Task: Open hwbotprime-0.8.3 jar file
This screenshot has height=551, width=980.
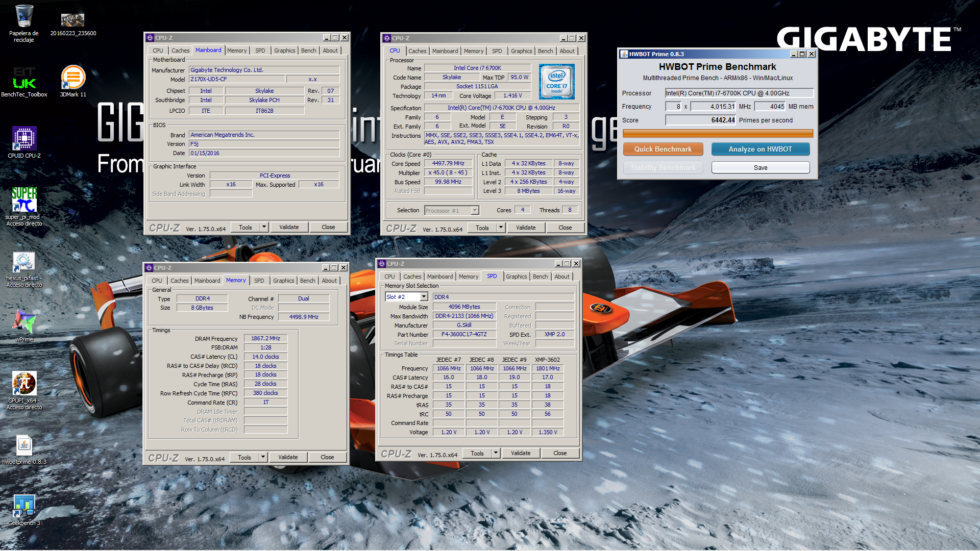Action: 24,450
